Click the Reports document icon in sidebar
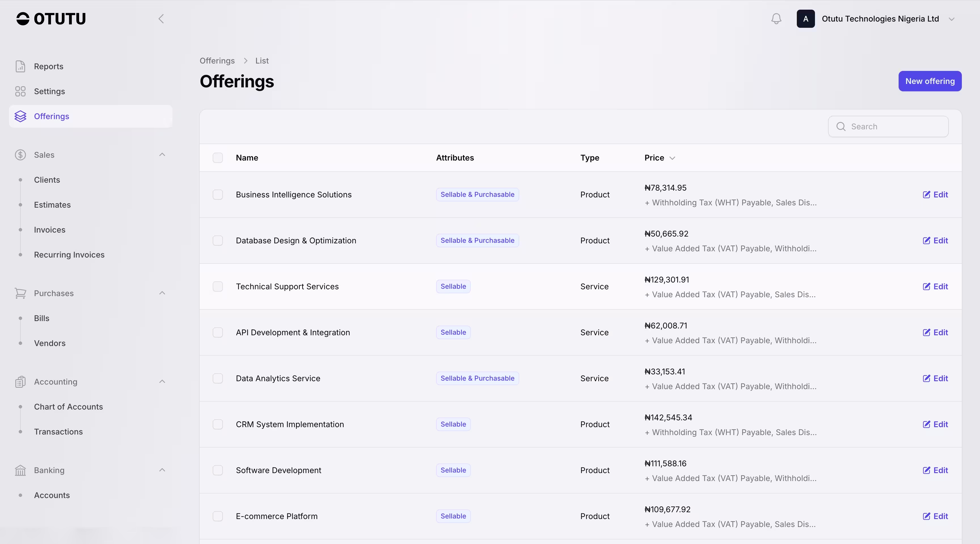Screen dimensions: 980x544 point(20,66)
